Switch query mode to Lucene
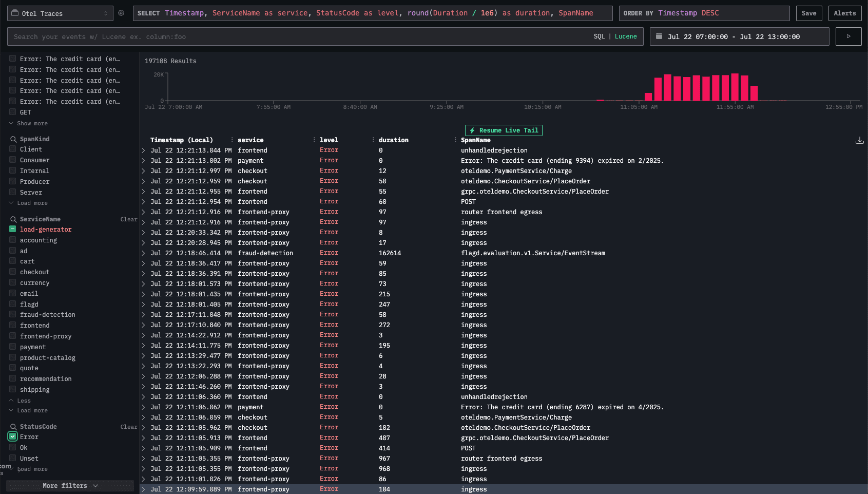Image resolution: width=868 pixels, height=494 pixels. coord(626,36)
